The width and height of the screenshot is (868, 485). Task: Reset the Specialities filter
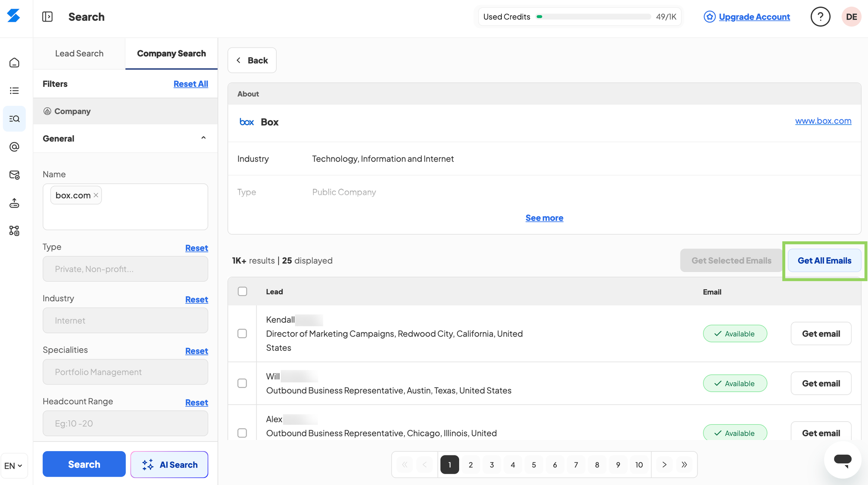point(197,351)
